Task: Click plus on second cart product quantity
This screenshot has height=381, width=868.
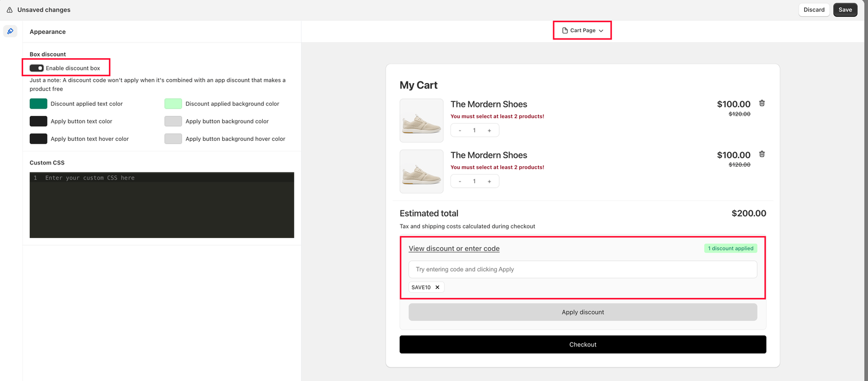Action: tap(489, 181)
